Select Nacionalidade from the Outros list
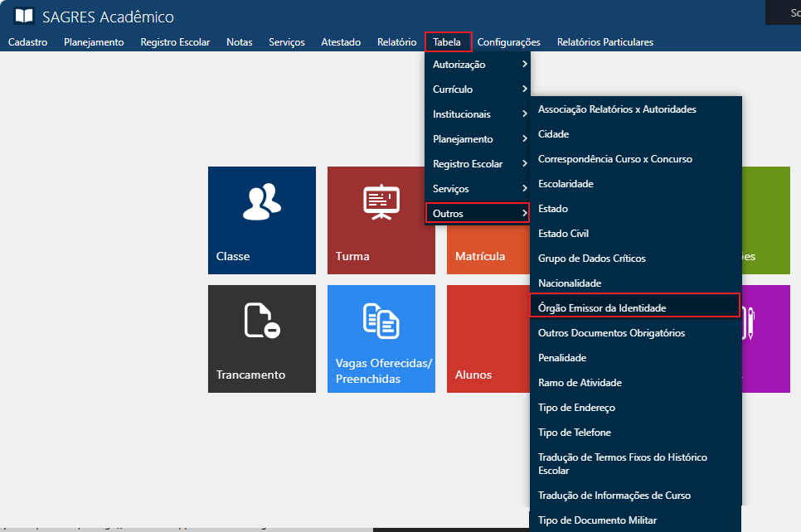The width and height of the screenshot is (801, 532). pos(569,283)
